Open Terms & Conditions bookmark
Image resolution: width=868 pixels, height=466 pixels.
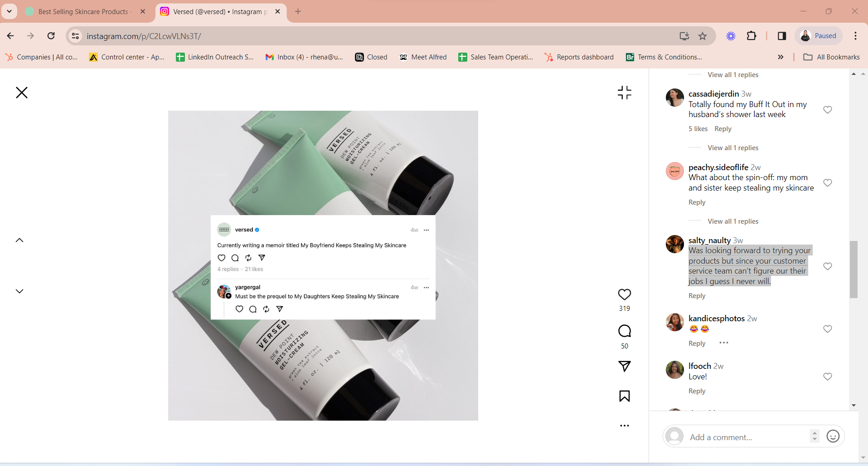[x=664, y=57]
